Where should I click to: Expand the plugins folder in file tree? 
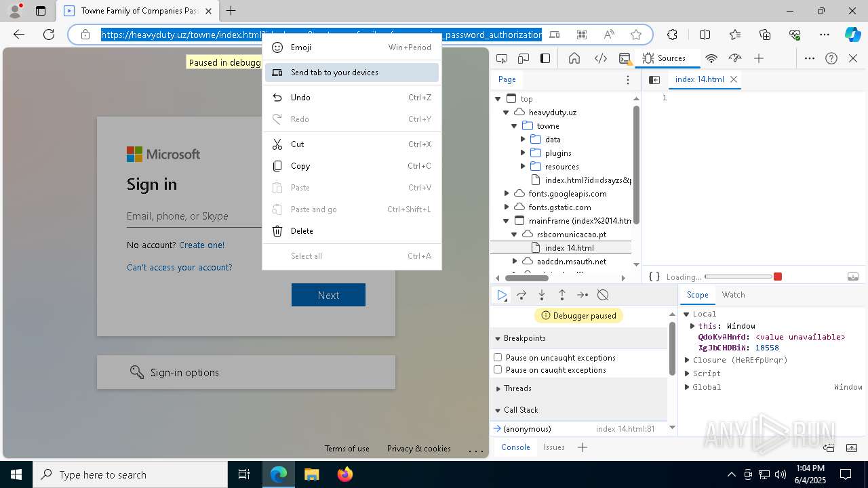coord(523,152)
